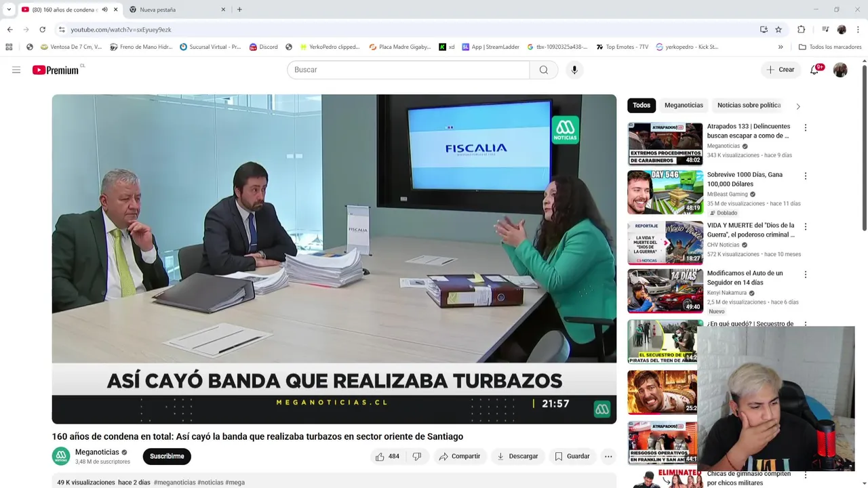The image size is (868, 488).
Task: Open the Sucursal Virtual bookmark
Action: coord(210,47)
